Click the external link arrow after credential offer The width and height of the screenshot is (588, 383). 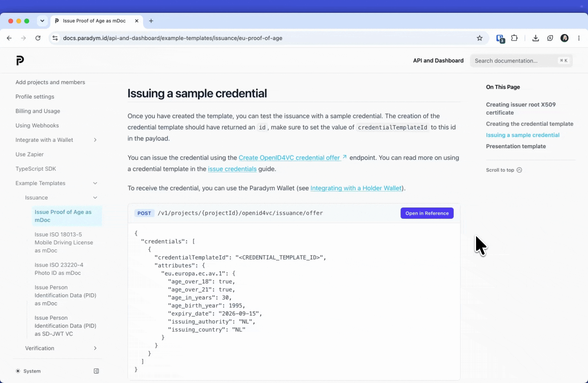tap(344, 157)
